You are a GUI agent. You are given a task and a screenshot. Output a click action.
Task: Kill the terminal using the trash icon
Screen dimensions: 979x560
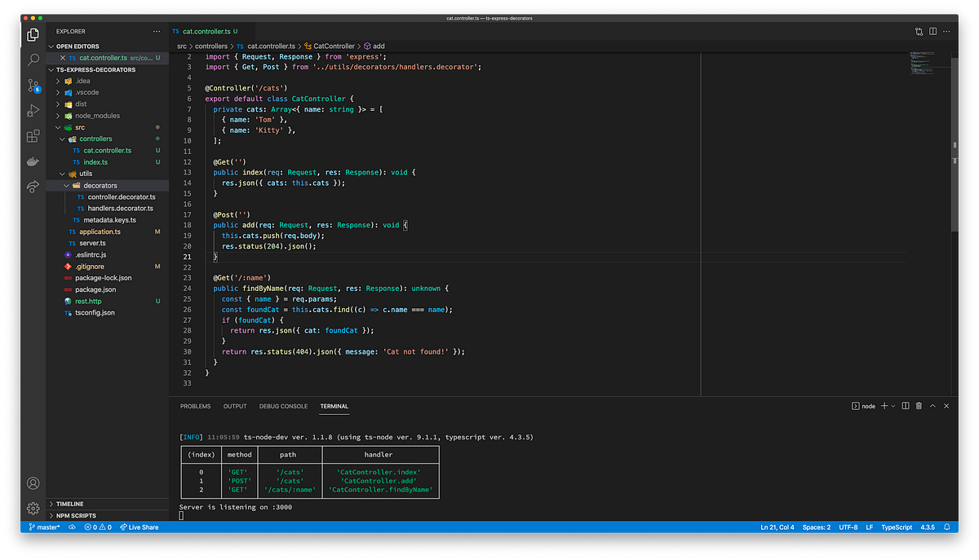tap(919, 405)
